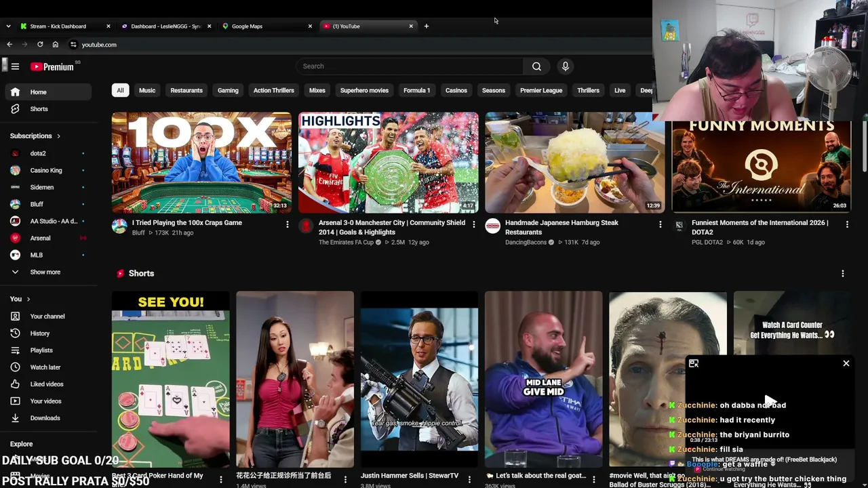Click the search magnifier button

pos(536,66)
